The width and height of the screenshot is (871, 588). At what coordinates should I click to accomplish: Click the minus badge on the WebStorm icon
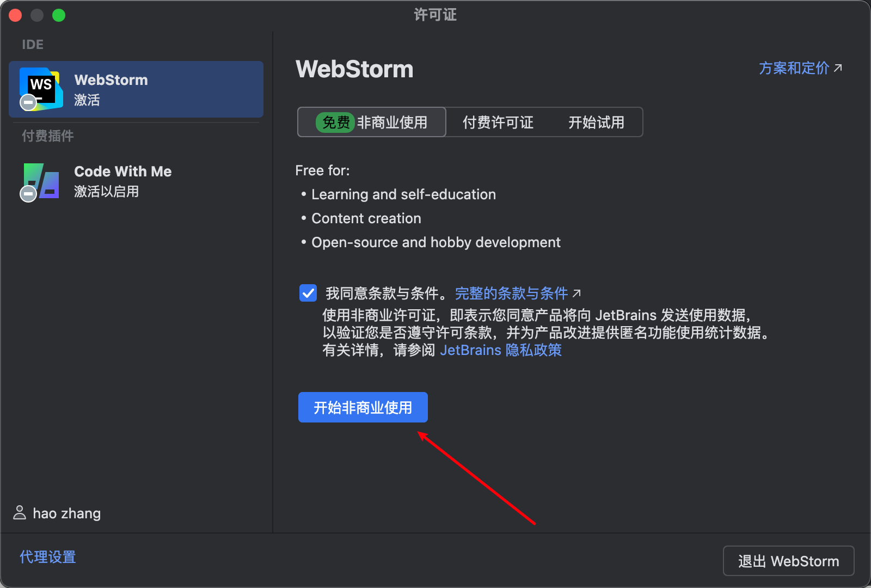pos(27,102)
